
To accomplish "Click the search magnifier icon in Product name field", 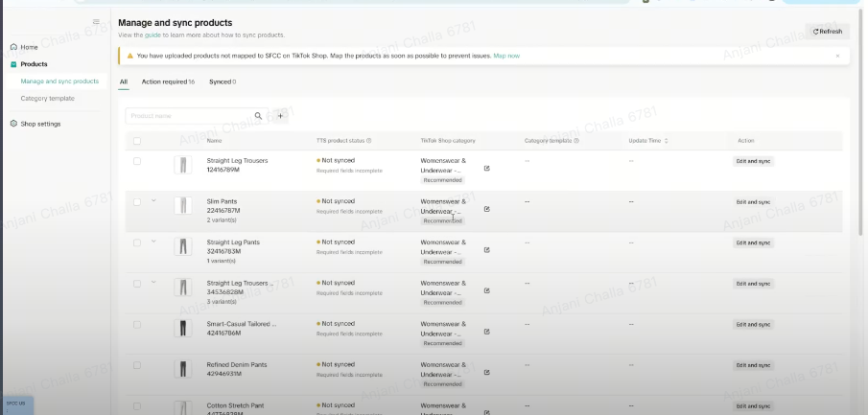I will pyautogui.click(x=258, y=116).
